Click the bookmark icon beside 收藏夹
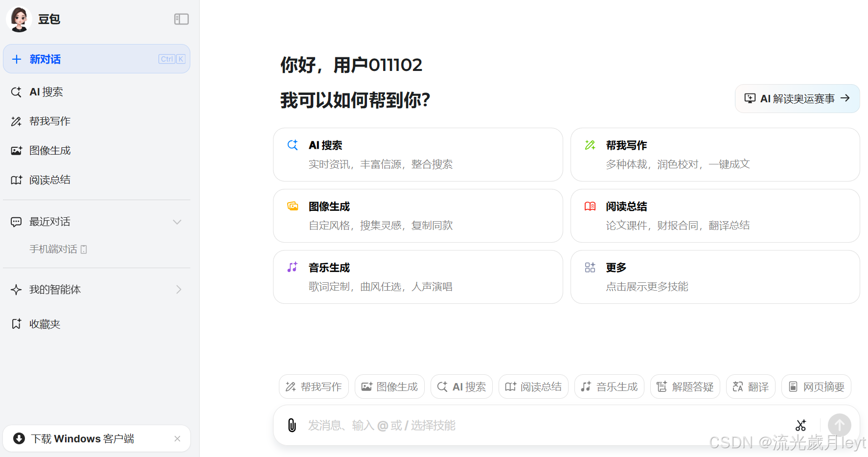Screen dimensions: 868x457 coord(16,324)
